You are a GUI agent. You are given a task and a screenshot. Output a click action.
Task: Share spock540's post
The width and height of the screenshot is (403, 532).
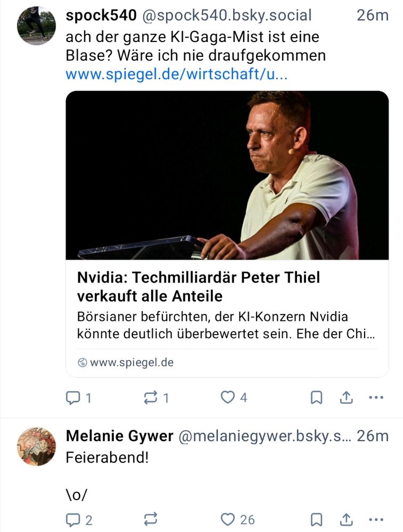tap(347, 396)
